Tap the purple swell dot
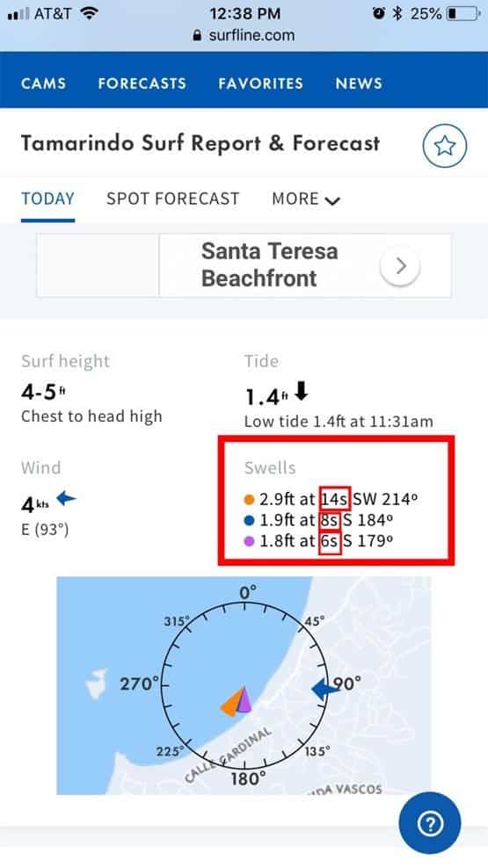 249,541
